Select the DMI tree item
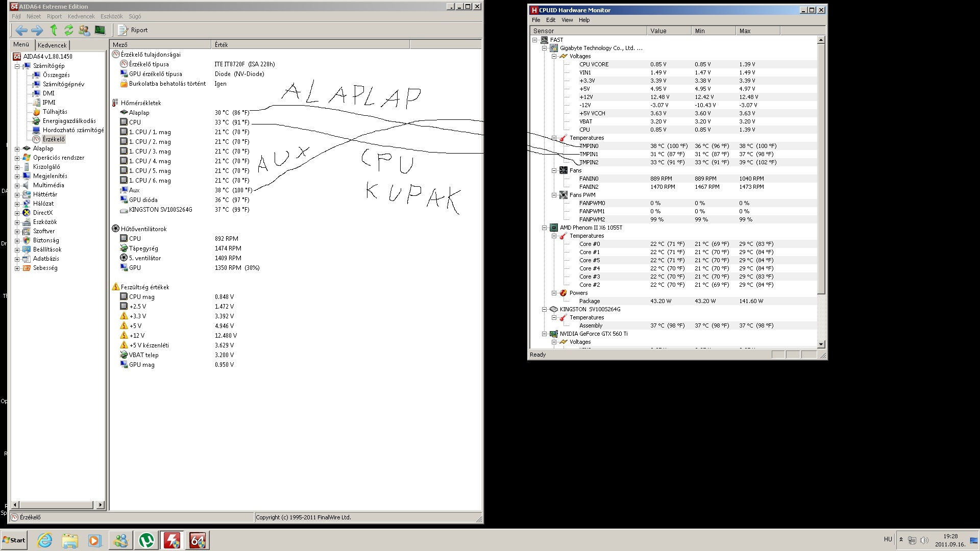The image size is (980, 551). (48, 93)
